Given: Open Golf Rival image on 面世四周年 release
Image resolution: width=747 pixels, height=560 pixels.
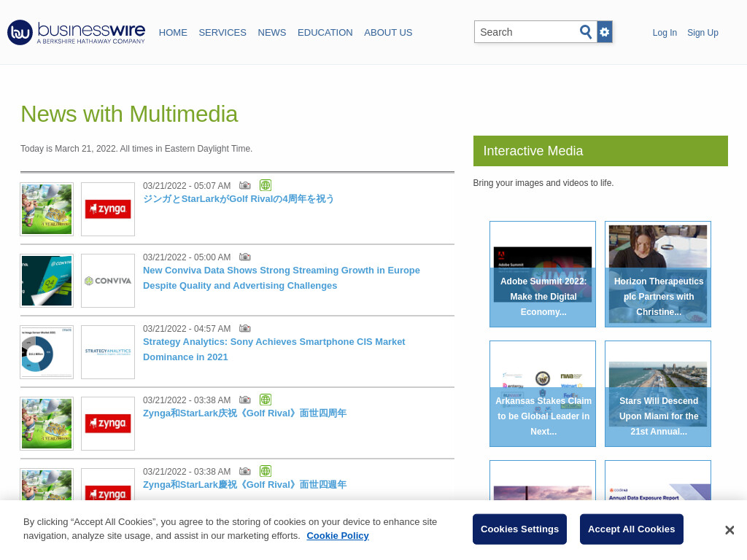Looking at the screenshot, I should click(x=47, y=424).
